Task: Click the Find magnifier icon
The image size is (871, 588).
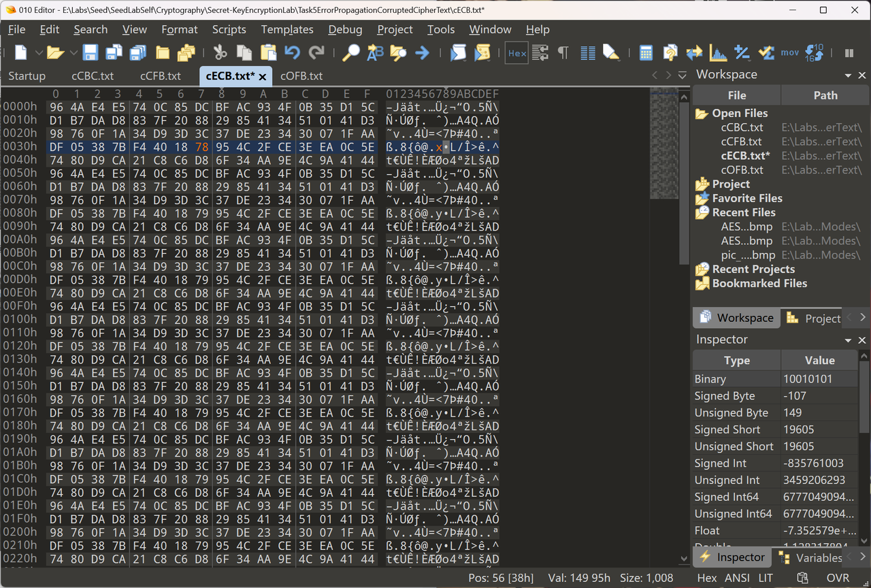Action: click(x=350, y=52)
